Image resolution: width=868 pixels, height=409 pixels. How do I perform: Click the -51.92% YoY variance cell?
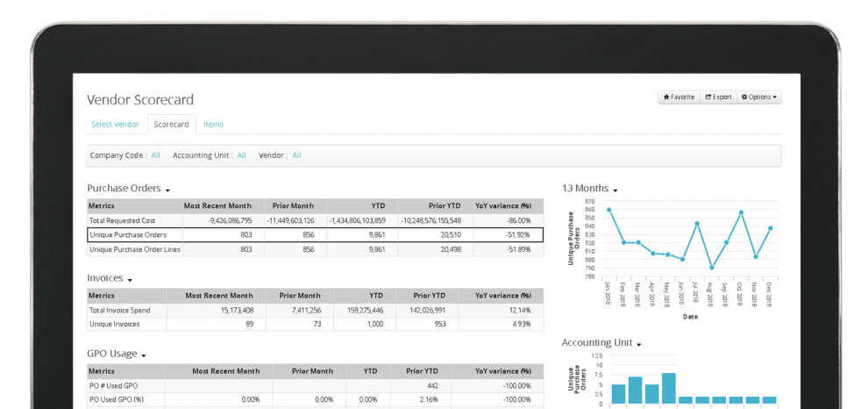[x=518, y=235]
